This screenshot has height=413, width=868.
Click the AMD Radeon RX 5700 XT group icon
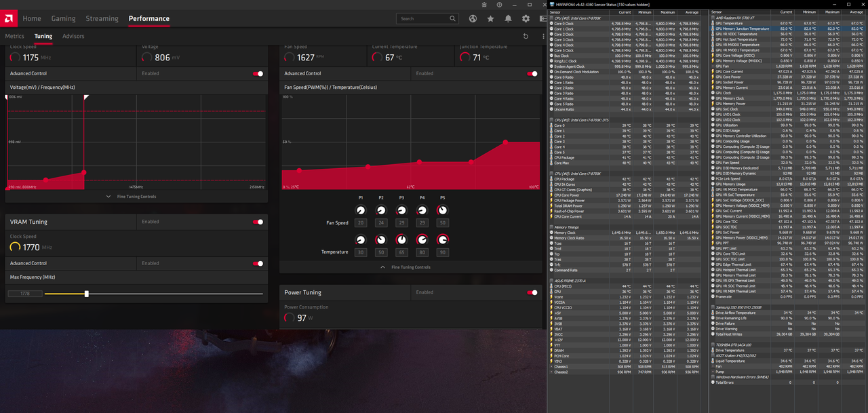713,18
